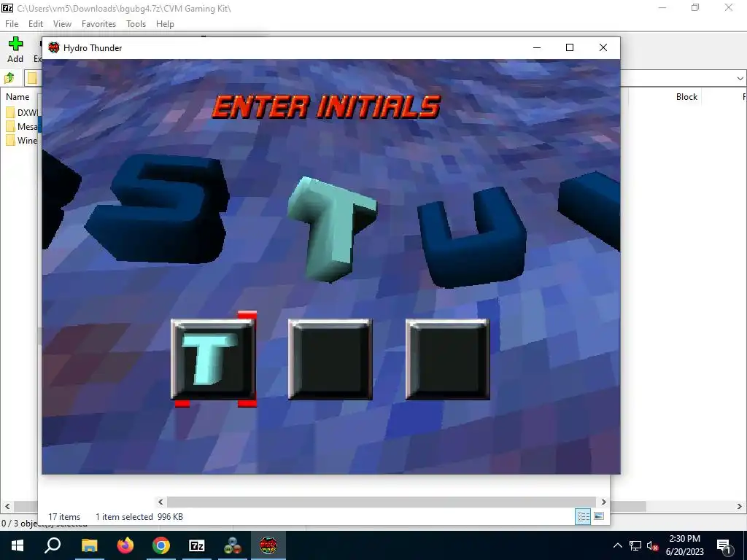
Task: Click 7-Zip horizontal scrollbar right arrow
Action: (x=740, y=506)
